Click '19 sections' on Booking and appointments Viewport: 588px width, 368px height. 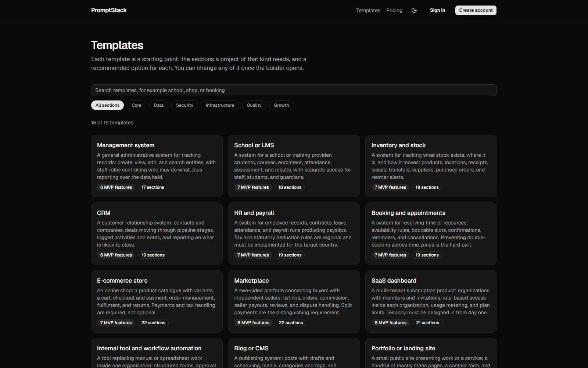[427, 255]
